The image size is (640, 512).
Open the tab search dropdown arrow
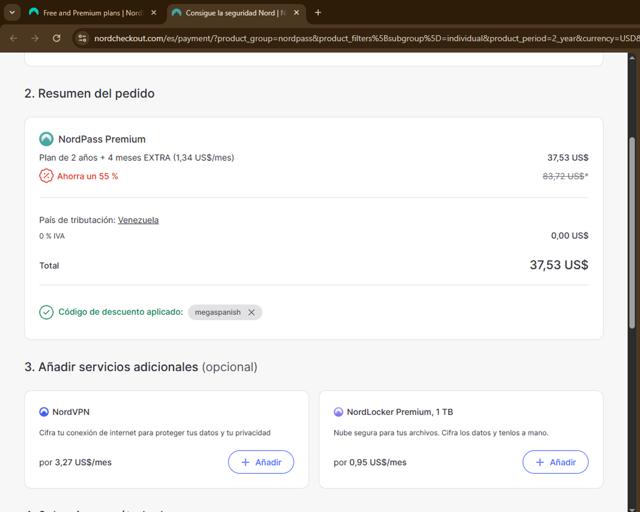12,12
